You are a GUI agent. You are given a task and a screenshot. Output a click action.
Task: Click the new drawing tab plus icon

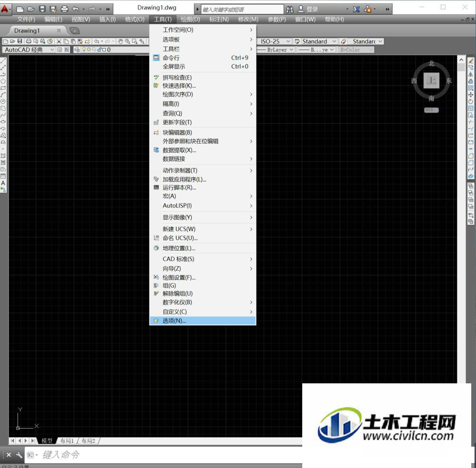[74, 30]
